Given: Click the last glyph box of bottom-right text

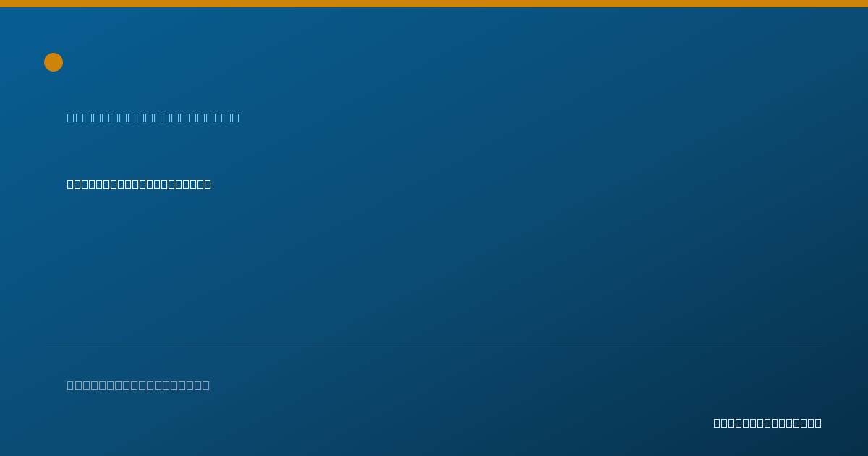Looking at the screenshot, I should (x=817, y=423).
